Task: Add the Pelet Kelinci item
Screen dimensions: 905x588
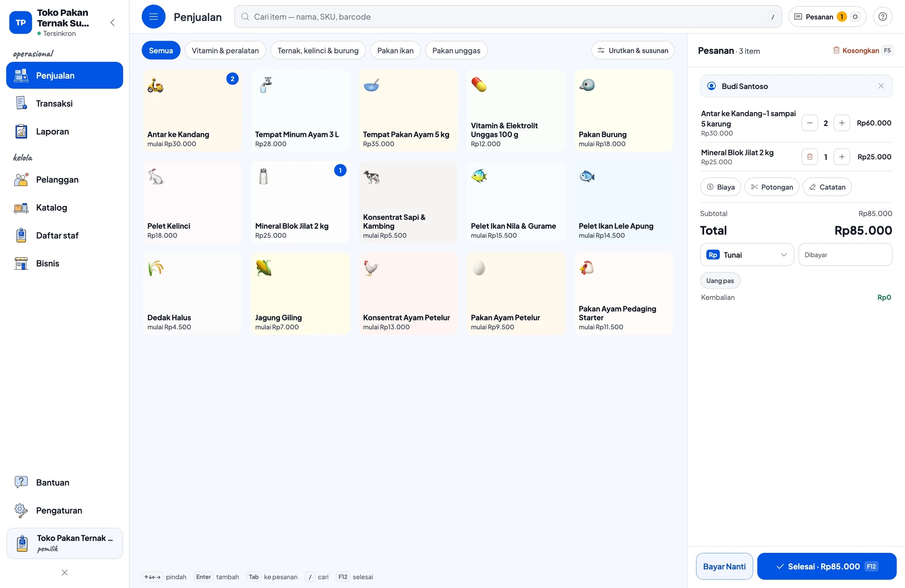Action: click(x=192, y=202)
